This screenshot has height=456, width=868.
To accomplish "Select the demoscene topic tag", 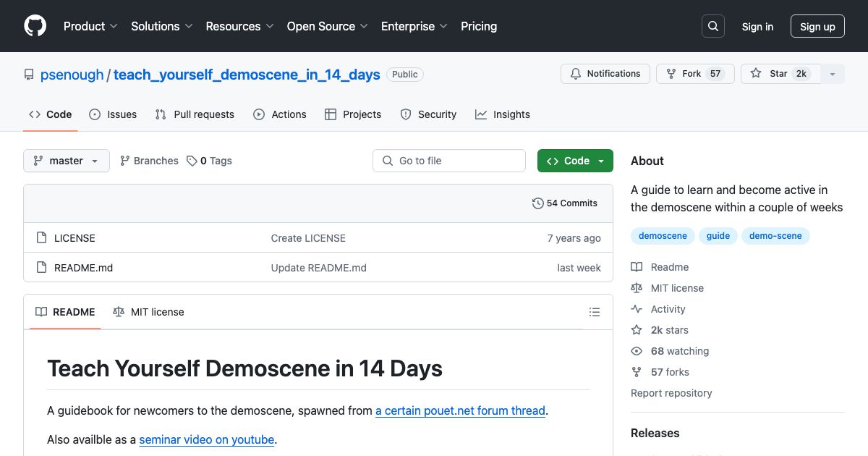I will pos(663,236).
